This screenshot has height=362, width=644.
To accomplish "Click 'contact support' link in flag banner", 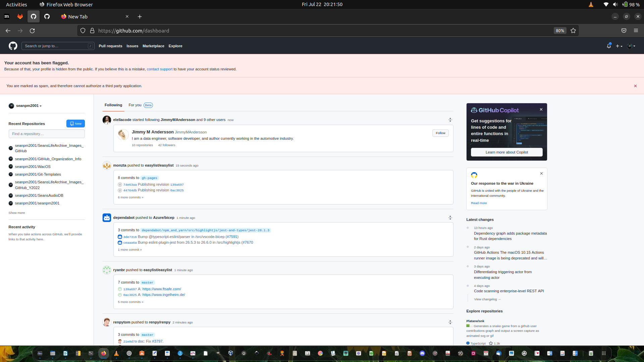I will (160, 69).
